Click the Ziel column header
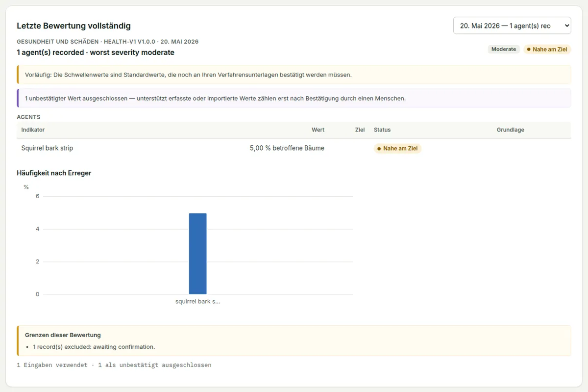 [360, 130]
